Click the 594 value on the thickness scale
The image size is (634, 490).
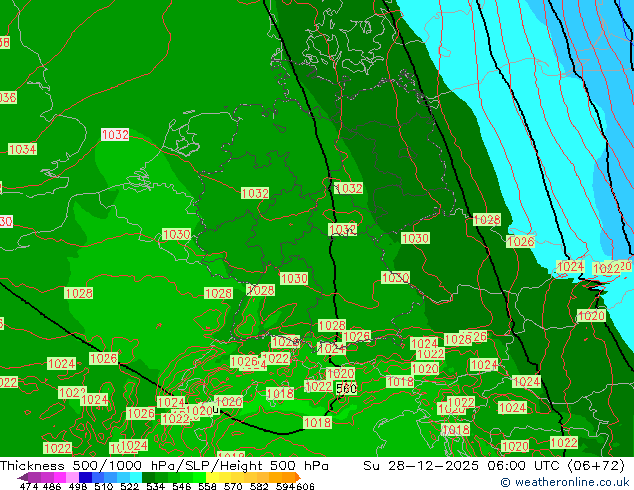[x=285, y=486]
